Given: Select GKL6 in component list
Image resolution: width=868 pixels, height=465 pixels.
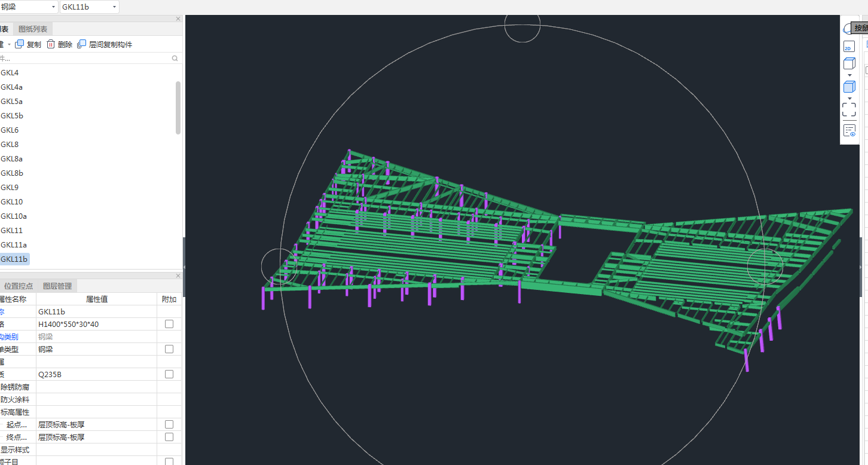Looking at the screenshot, I should pyautogui.click(x=10, y=130).
